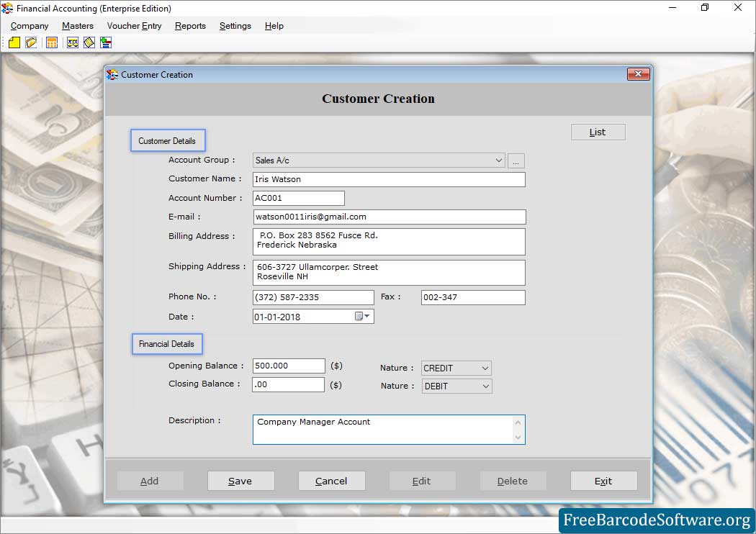The height and width of the screenshot is (534, 756).
Task: Click the yellow new company note icon
Action: point(14,43)
